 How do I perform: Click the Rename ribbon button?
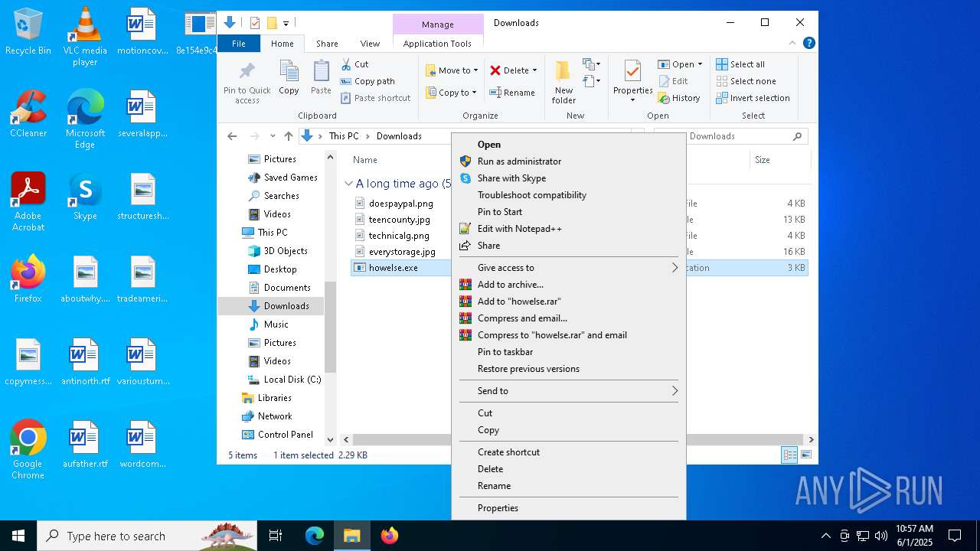click(512, 93)
